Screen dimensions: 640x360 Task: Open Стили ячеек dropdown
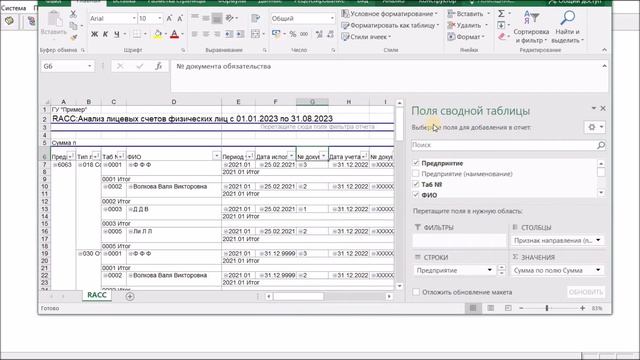[x=366, y=37]
